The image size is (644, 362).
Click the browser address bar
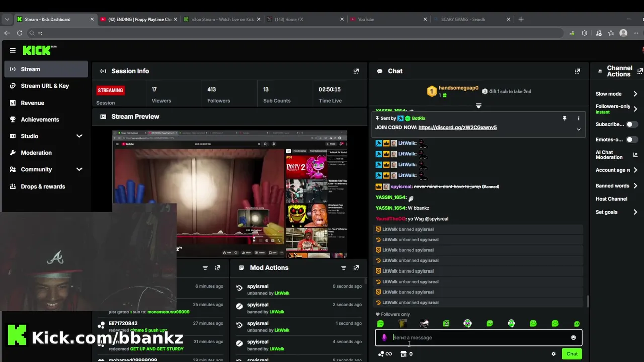pos(297,33)
